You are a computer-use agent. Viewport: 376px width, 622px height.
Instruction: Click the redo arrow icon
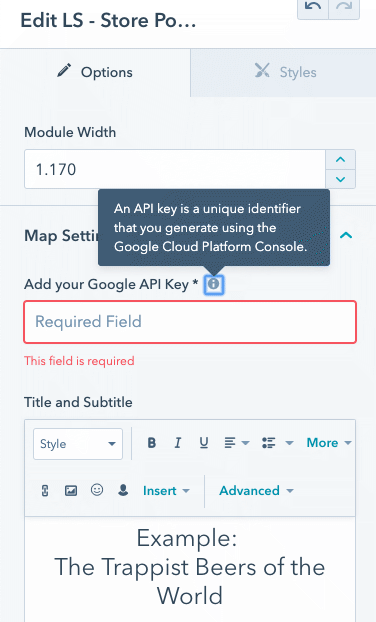pos(344,7)
